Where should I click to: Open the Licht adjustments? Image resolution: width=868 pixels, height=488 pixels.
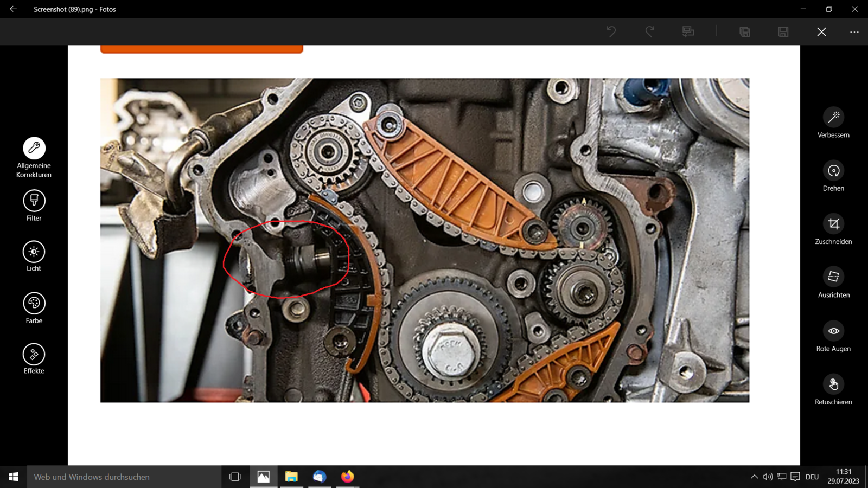click(34, 256)
